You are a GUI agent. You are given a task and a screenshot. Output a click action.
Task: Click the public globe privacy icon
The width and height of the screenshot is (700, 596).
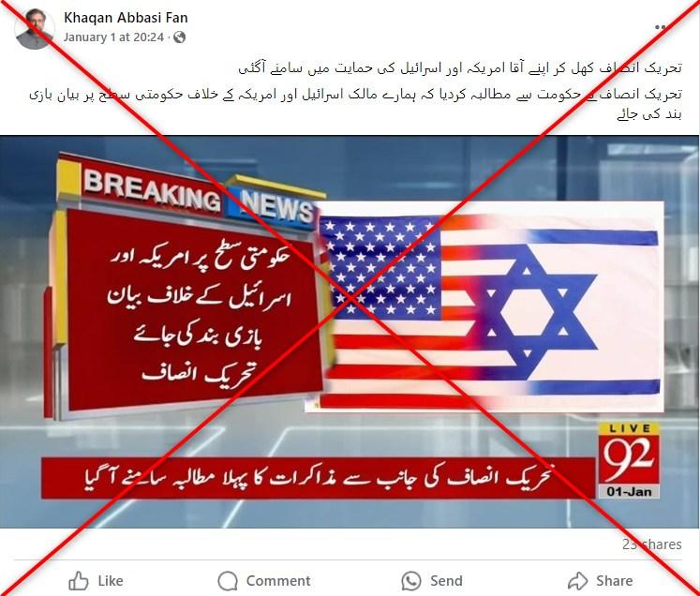[180, 37]
